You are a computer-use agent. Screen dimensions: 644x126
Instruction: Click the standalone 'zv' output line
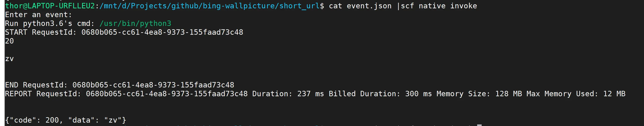tap(9, 59)
